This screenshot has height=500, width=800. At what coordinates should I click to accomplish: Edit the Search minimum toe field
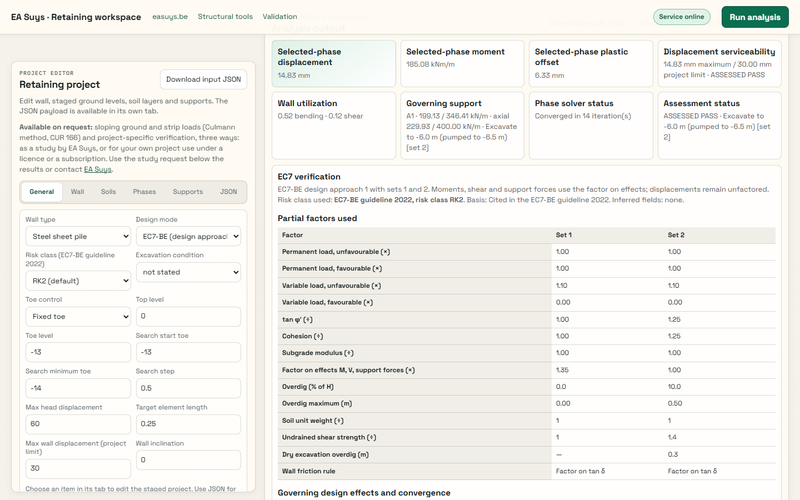(x=78, y=388)
